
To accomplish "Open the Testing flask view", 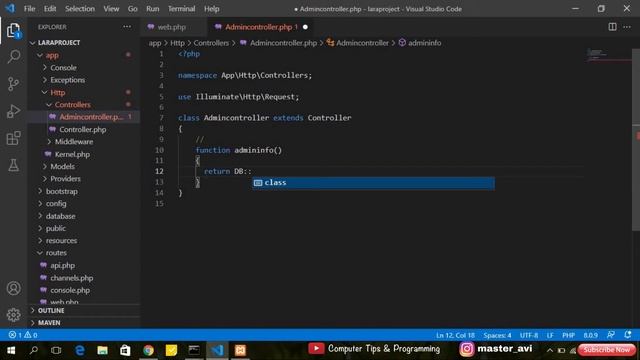I will pos(13,165).
